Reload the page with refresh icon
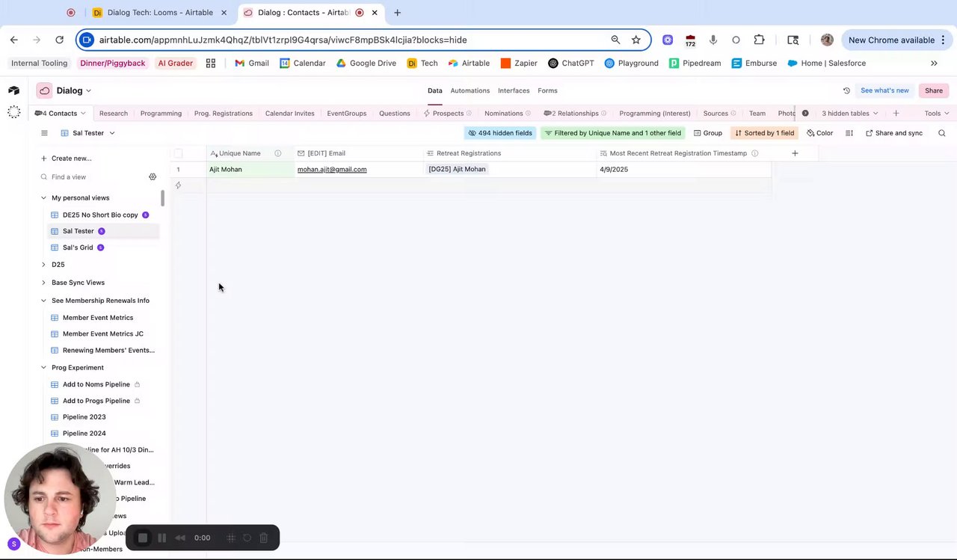Image resolution: width=957 pixels, height=560 pixels. (x=59, y=40)
